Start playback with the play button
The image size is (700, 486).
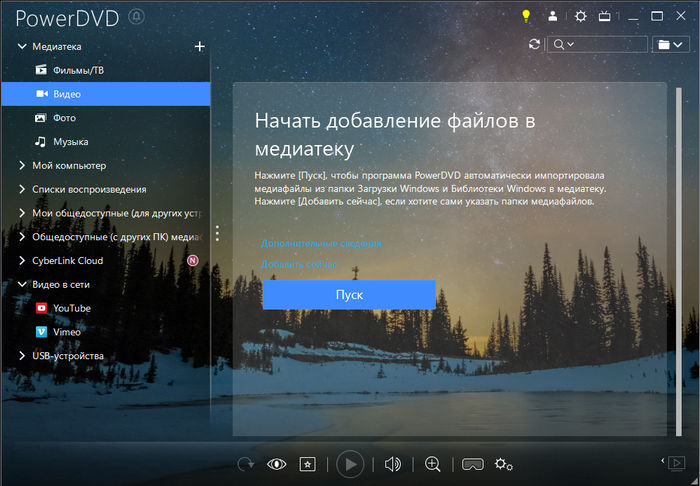(x=350, y=464)
